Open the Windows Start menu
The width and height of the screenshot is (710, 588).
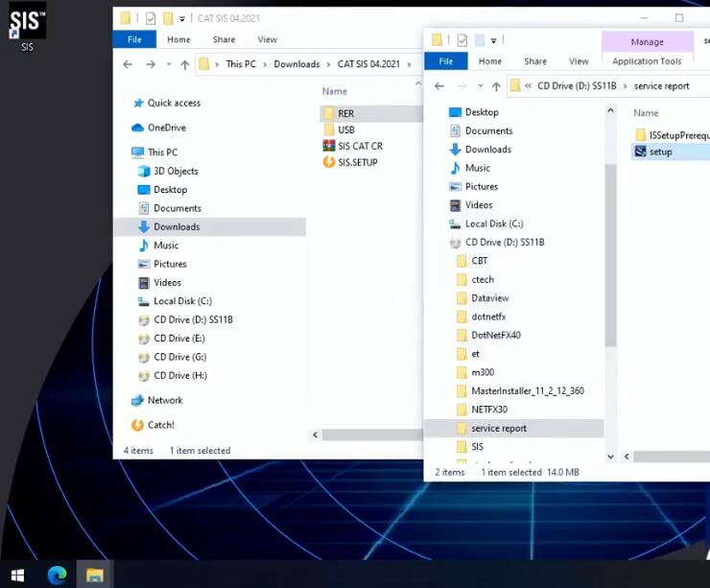pyautogui.click(x=17, y=576)
